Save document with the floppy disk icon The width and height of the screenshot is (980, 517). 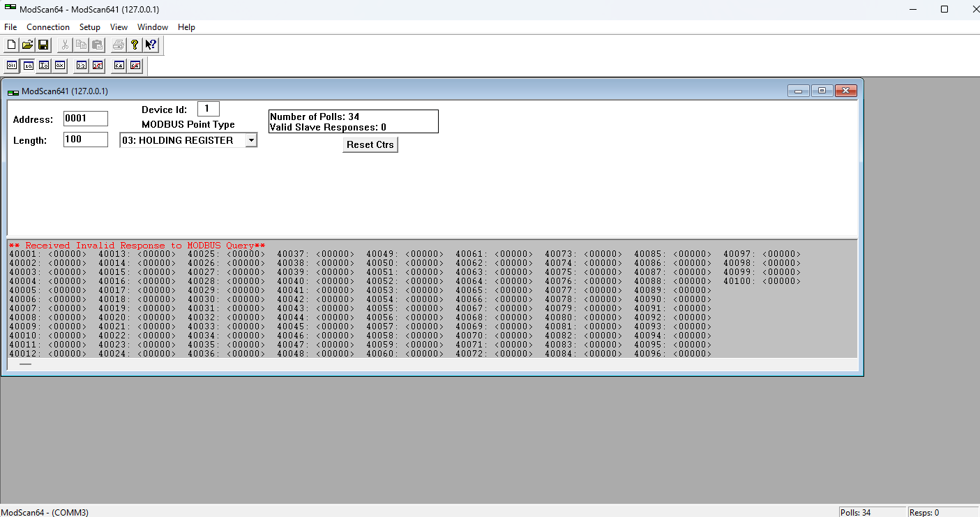tap(43, 45)
